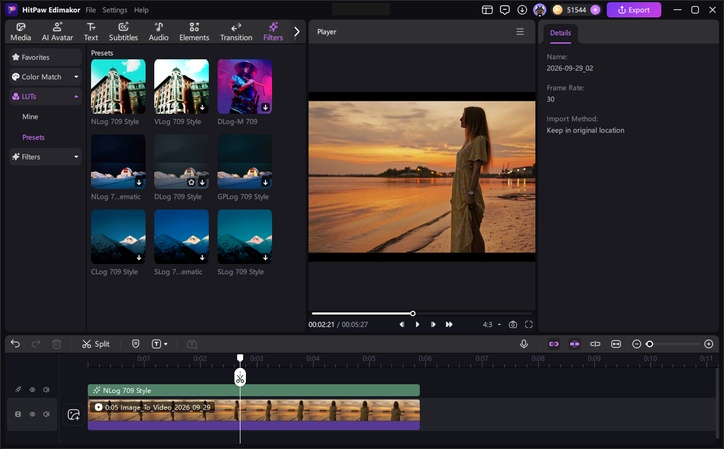
Task: Select Mine under LUTs
Action: point(30,116)
